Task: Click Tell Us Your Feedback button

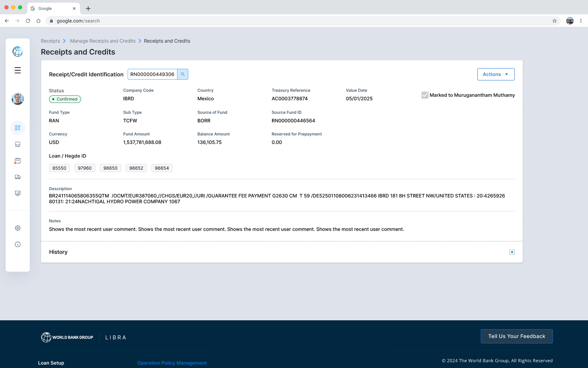Action: click(x=517, y=336)
